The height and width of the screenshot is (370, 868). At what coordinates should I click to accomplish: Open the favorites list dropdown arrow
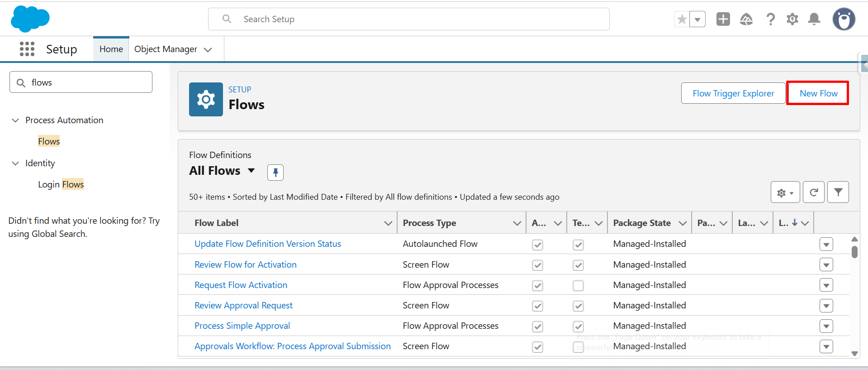coord(697,19)
